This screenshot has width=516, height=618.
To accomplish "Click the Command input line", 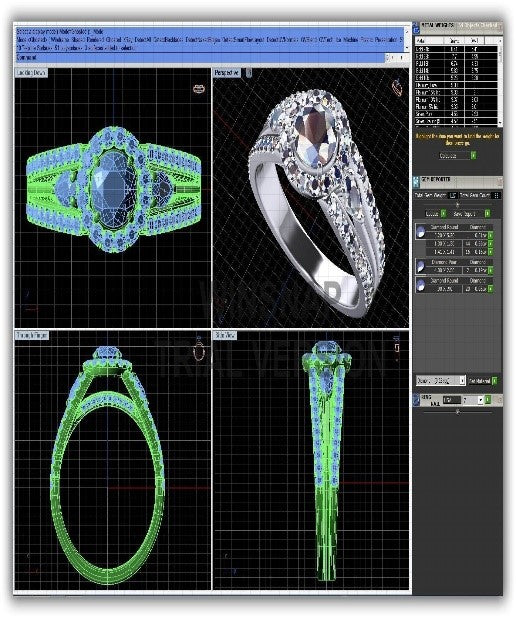I will pos(201,58).
